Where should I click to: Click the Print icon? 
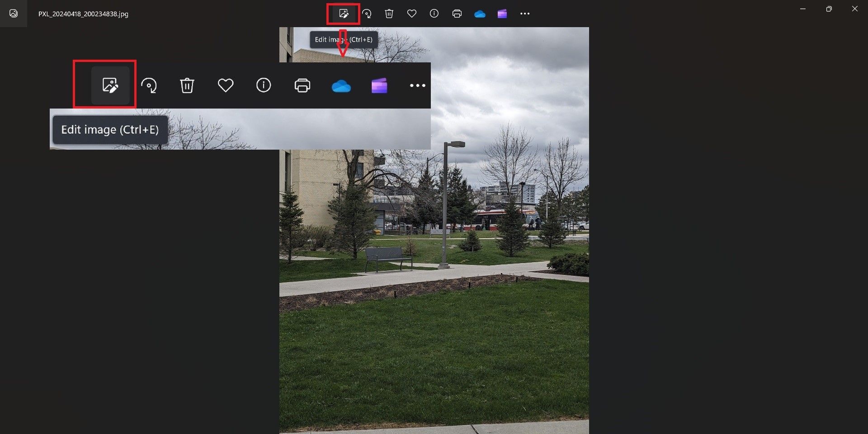coord(457,14)
